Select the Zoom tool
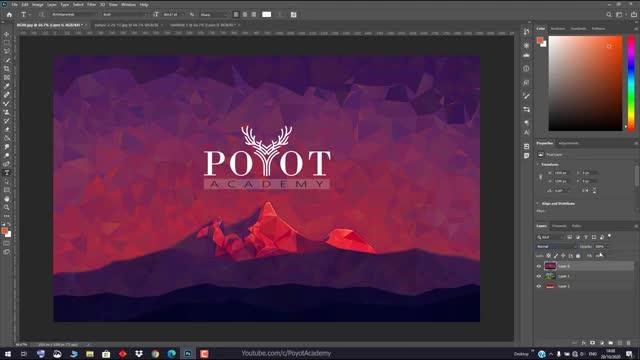The image size is (640, 360). (7, 207)
